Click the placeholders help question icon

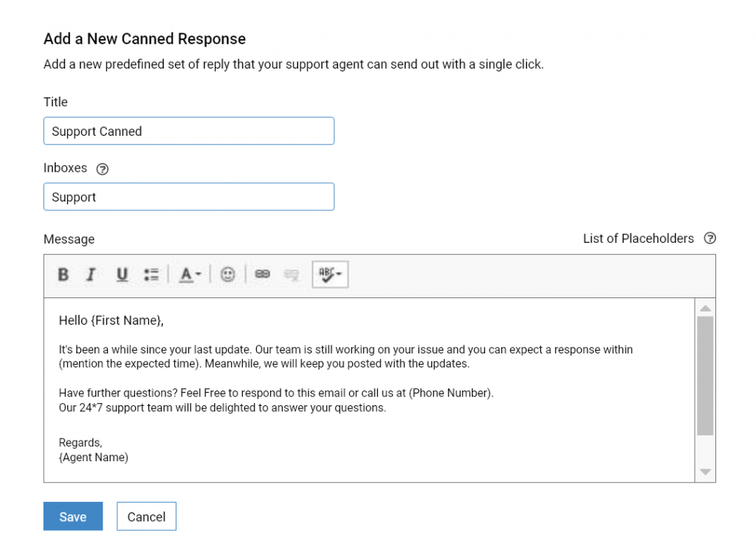(709, 238)
